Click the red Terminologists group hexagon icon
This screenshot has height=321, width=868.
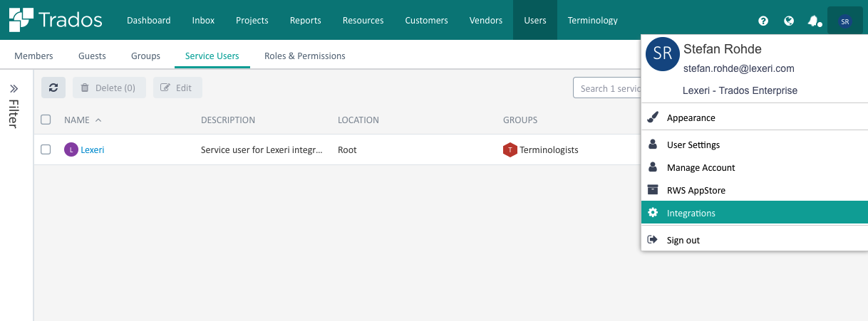tap(510, 149)
